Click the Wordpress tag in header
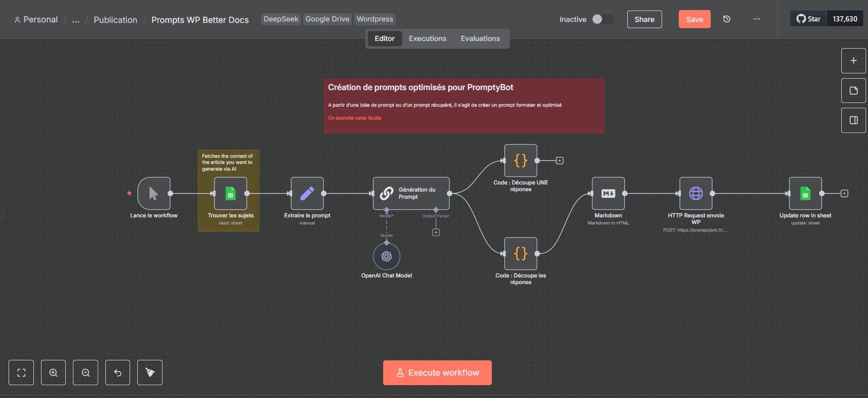 (x=375, y=19)
